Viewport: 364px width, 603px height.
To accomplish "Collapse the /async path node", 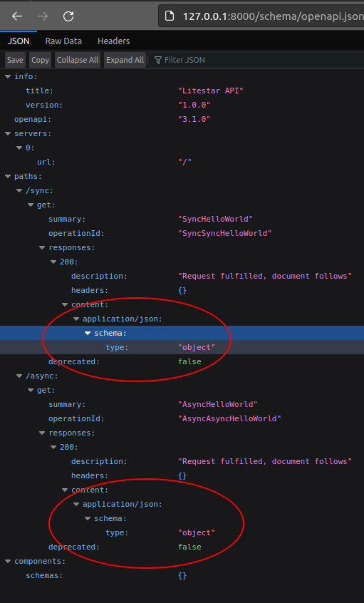I will [x=19, y=376].
